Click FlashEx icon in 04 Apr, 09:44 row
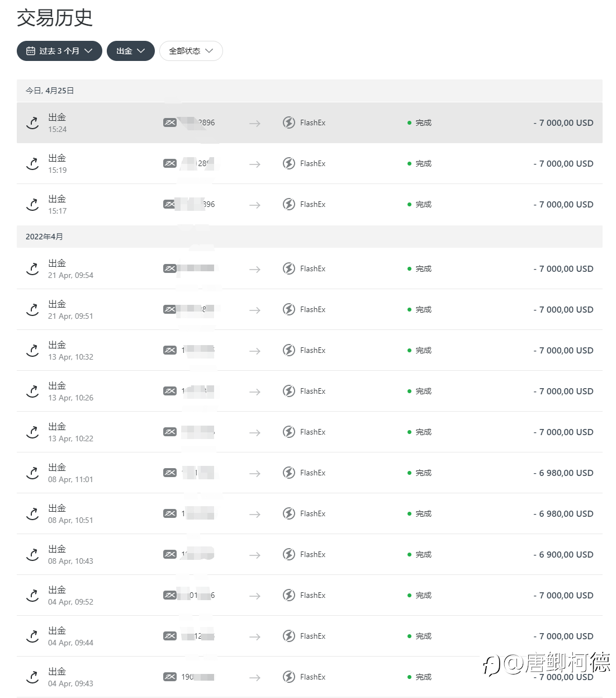Image resolution: width=616 pixels, height=698 pixels. pyautogui.click(x=289, y=636)
